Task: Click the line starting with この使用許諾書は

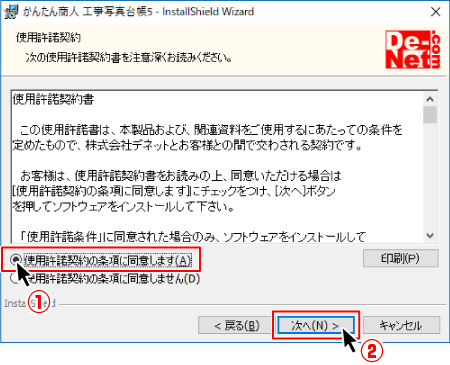Action: click(x=211, y=130)
